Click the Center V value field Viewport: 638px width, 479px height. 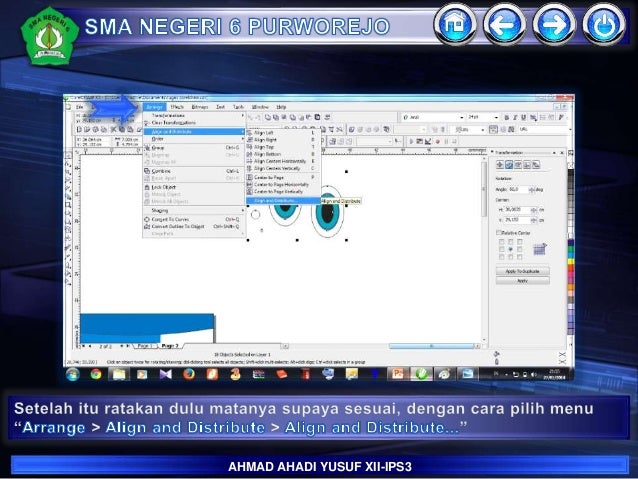(x=518, y=220)
